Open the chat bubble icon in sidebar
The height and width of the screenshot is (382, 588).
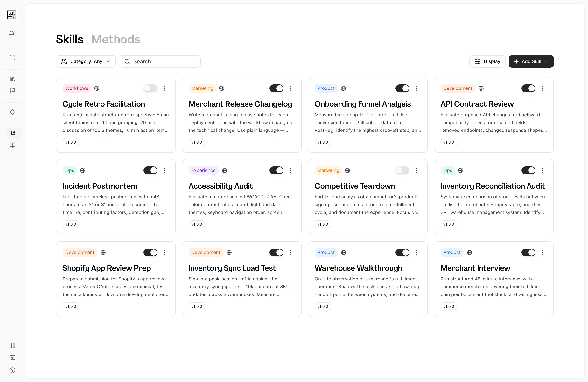pyautogui.click(x=12, y=58)
